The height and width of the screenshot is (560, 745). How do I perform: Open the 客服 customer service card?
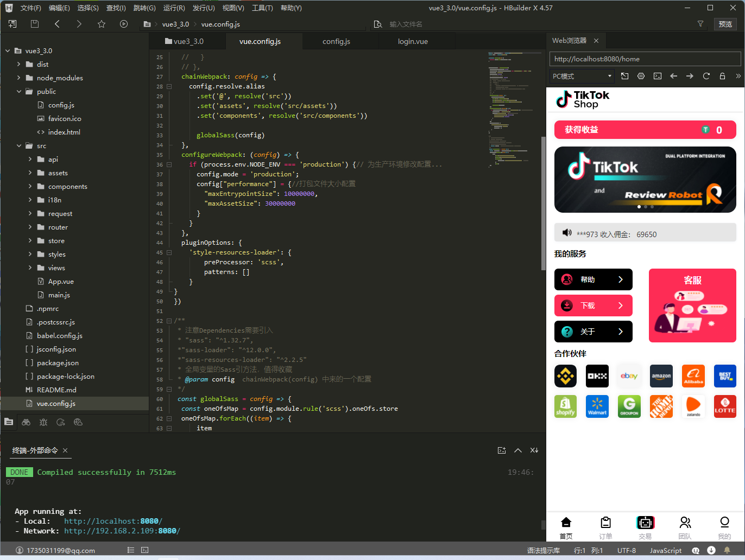[692, 306]
